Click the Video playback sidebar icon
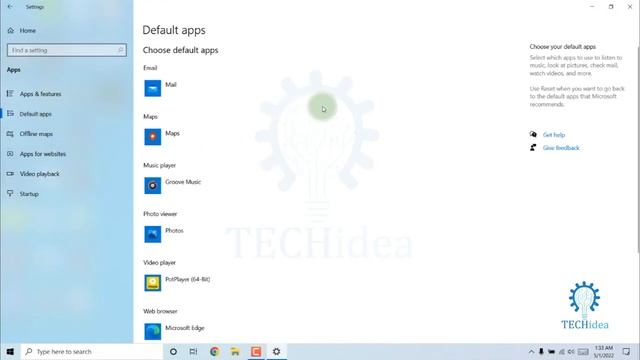Screen dimensions: 640x360 pos(10,174)
